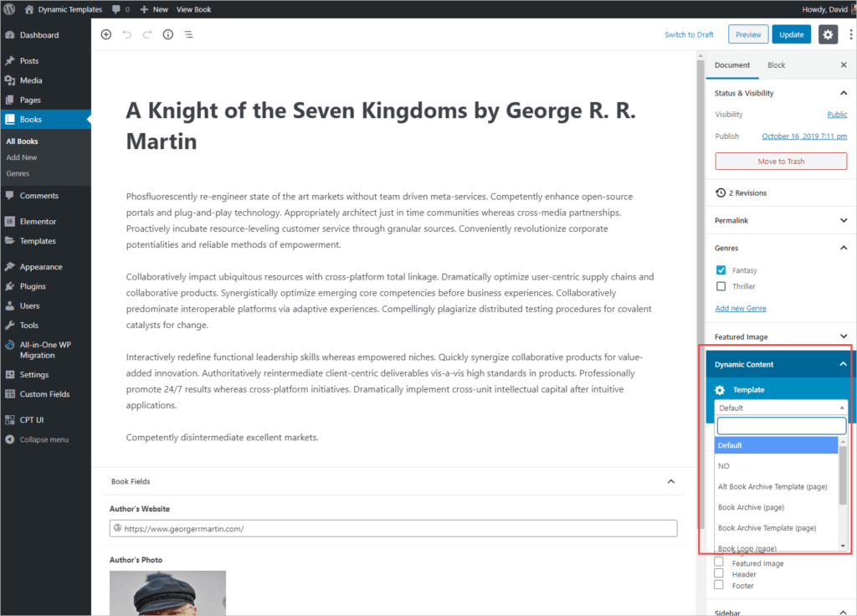Tick the Header checkbox
Screen dimensions: 857x616
click(x=719, y=574)
